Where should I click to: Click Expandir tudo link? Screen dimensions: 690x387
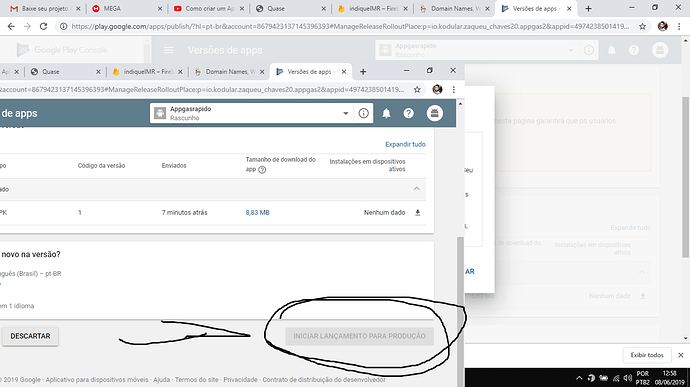tap(405, 144)
